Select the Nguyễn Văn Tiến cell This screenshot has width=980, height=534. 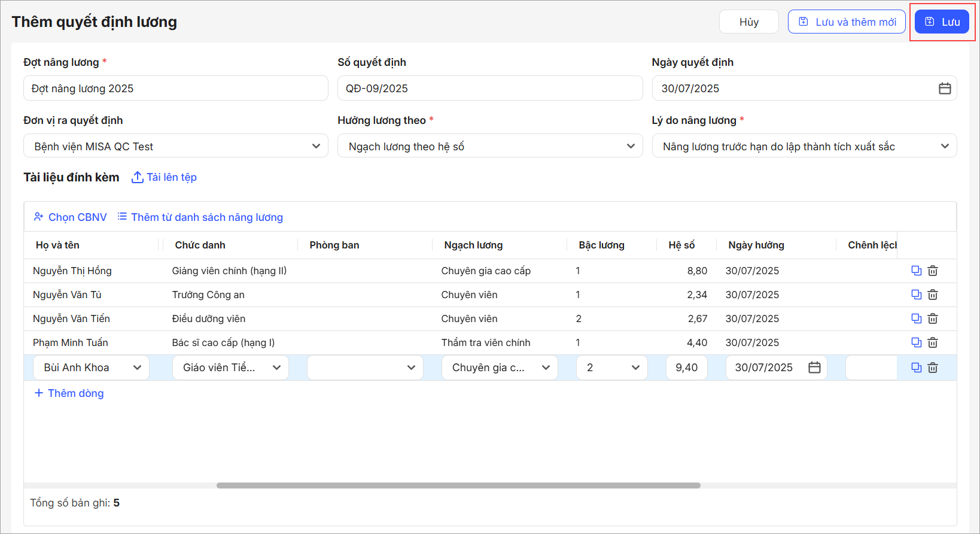click(x=71, y=318)
